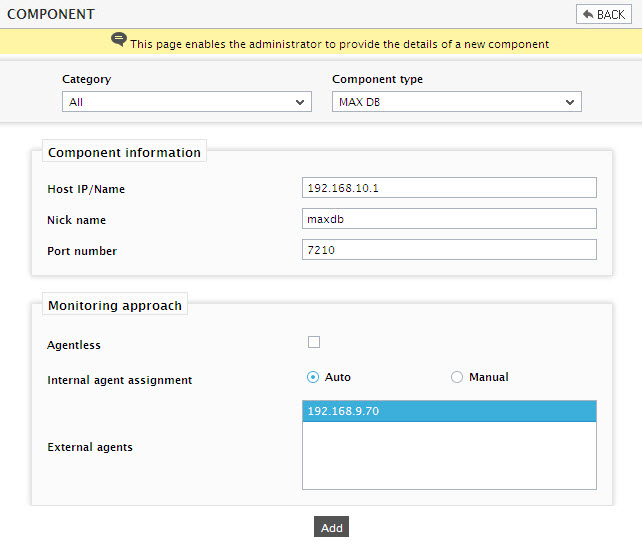Click the Component information heading
This screenshot has height=546, width=642.
tap(124, 153)
